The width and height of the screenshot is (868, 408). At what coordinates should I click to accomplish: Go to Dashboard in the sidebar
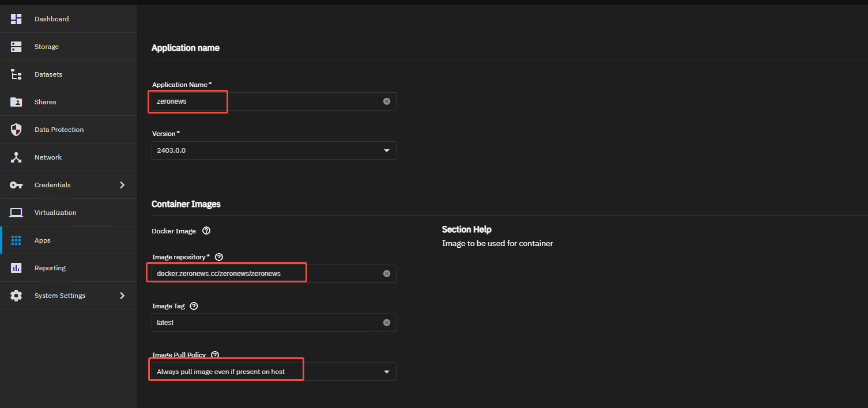click(x=68, y=19)
